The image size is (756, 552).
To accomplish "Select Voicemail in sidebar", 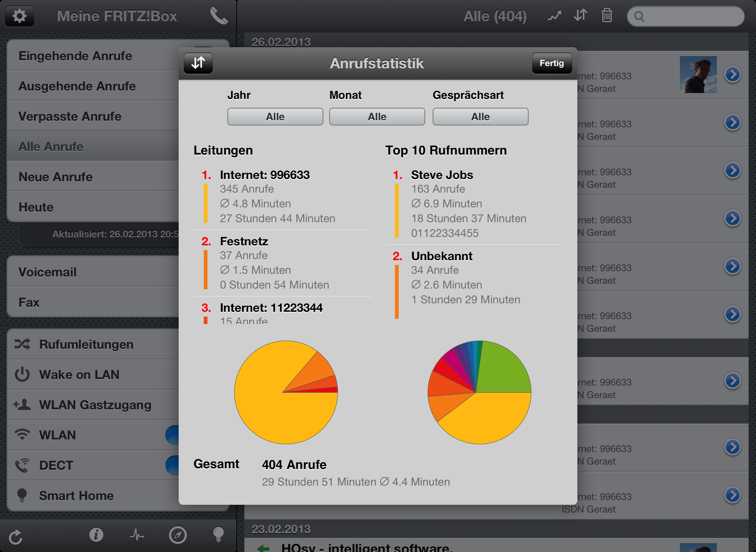I will tap(48, 272).
